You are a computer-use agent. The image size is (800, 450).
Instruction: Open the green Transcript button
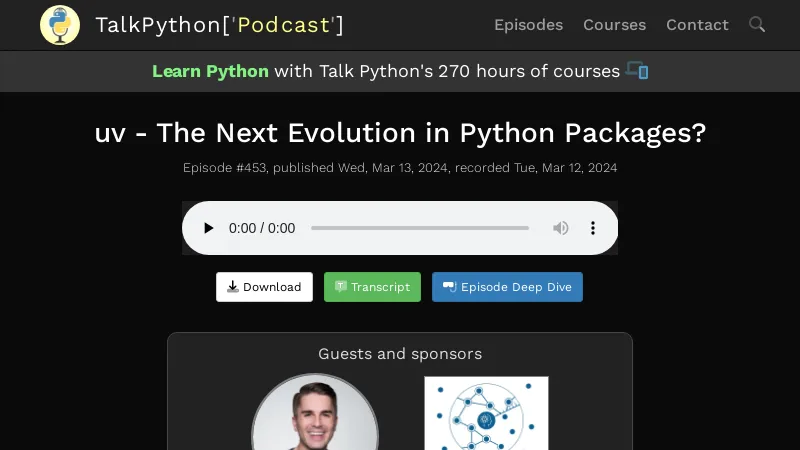tap(372, 287)
